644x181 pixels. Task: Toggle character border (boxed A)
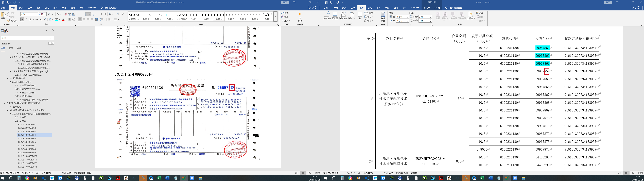point(74,14)
